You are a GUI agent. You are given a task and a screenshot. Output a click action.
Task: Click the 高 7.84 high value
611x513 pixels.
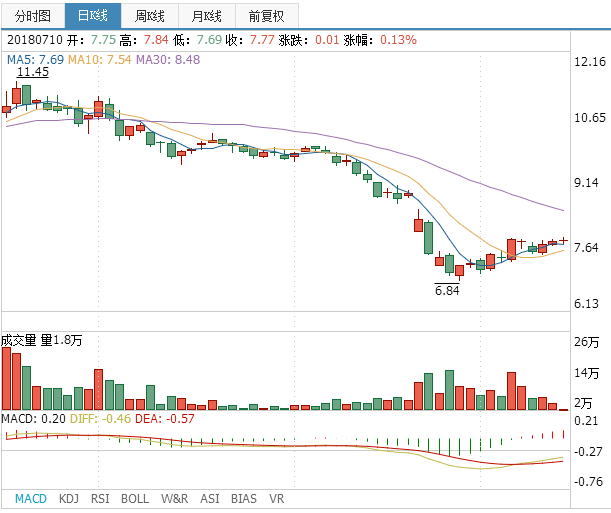pos(144,40)
